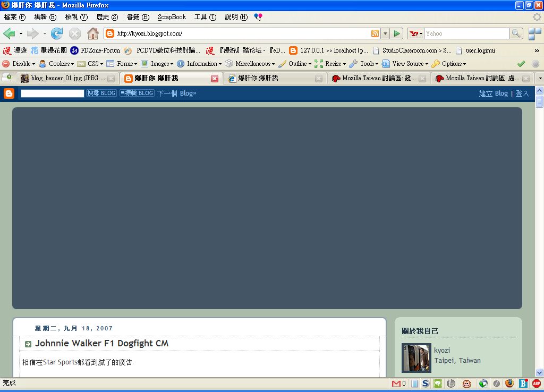Expand the Resize dropdown menu
The image size is (544, 392).
330,64
